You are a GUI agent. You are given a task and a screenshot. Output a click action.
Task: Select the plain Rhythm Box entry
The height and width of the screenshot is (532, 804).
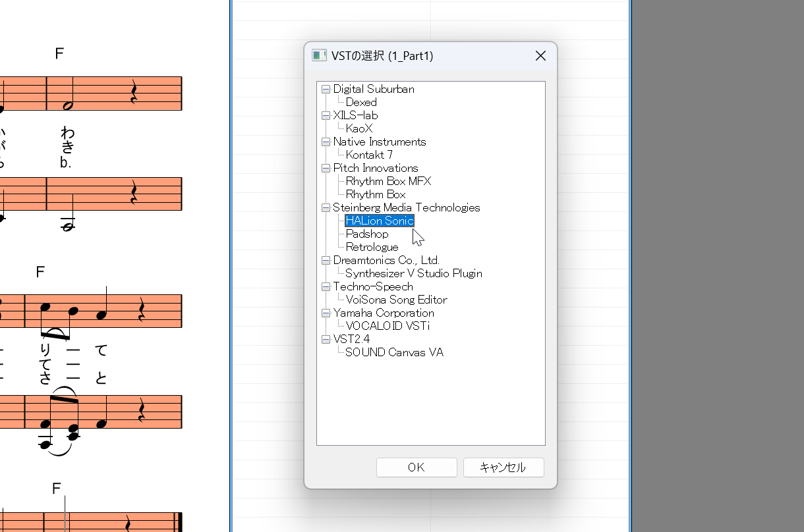[x=376, y=194]
